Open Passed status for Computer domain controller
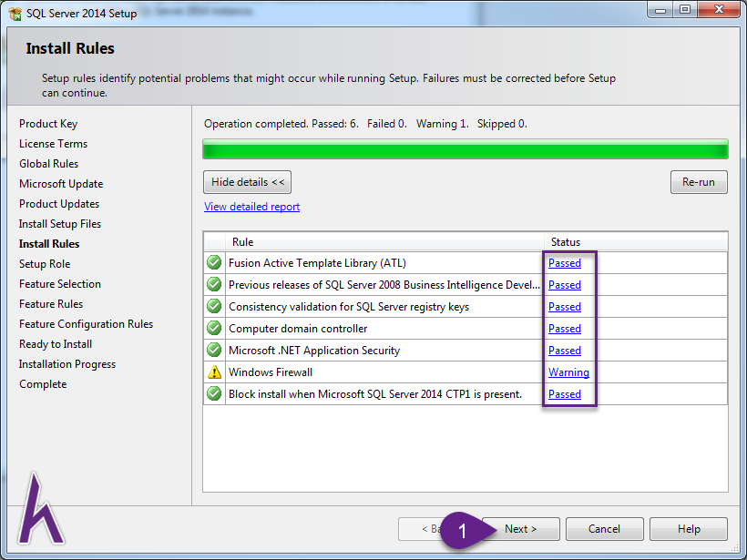Image resolution: width=747 pixels, height=560 pixels. coord(565,329)
